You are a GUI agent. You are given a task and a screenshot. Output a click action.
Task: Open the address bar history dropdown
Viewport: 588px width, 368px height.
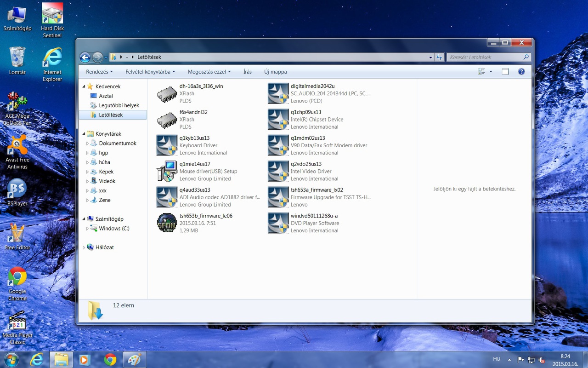[430, 57]
